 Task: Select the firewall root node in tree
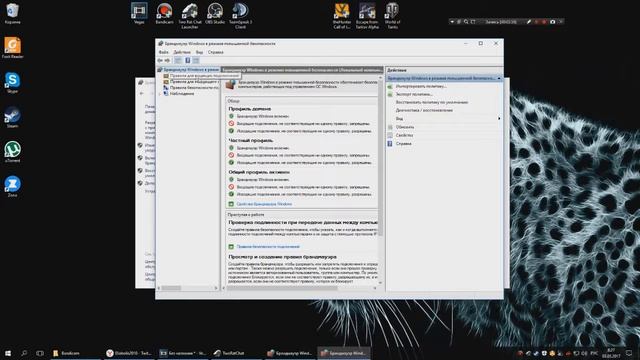pyautogui.click(x=189, y=70)
